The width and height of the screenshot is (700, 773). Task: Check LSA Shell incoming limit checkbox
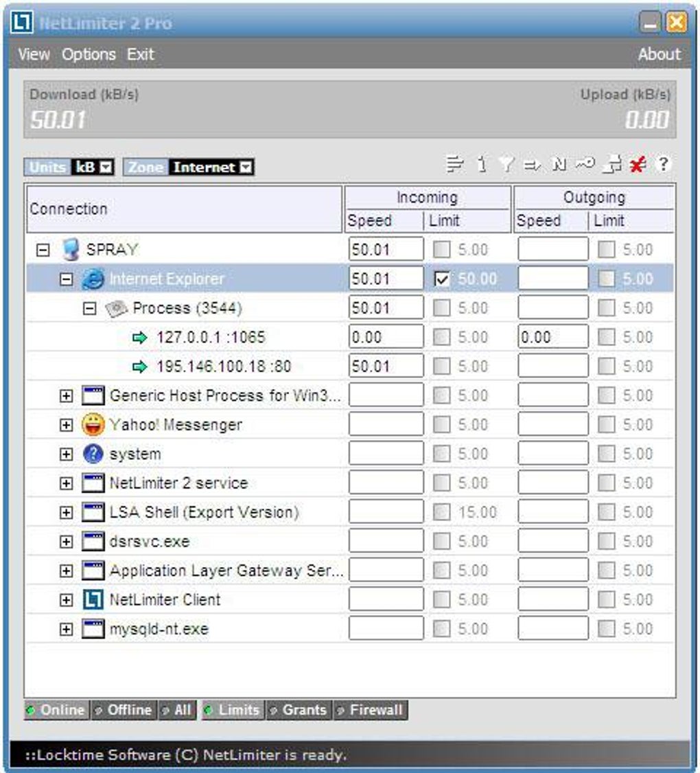point(442,512)
